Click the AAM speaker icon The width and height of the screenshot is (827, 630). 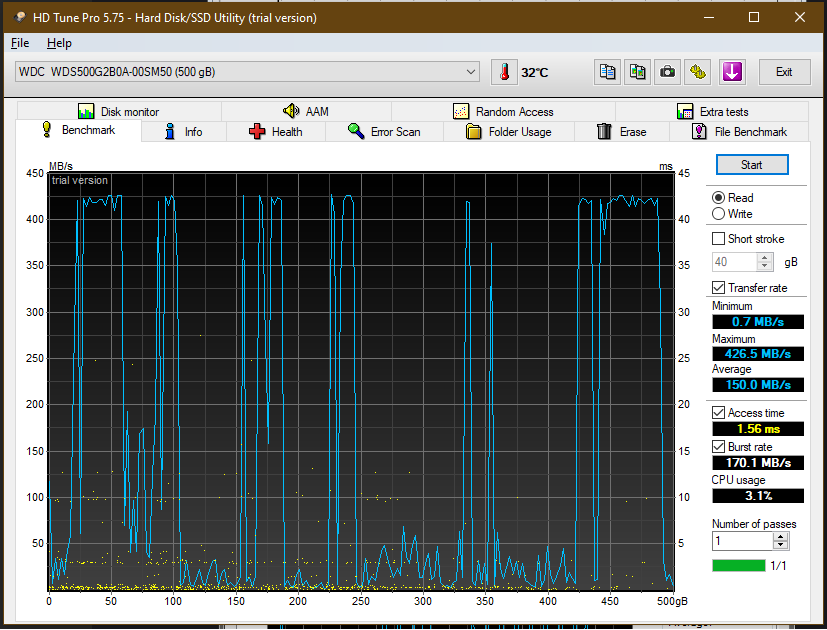click(291, 111)
